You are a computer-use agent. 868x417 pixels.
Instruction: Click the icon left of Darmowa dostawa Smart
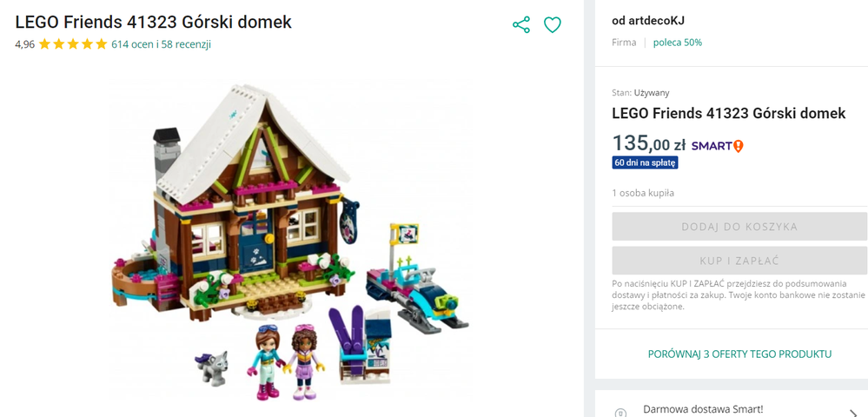coord(620,414)
